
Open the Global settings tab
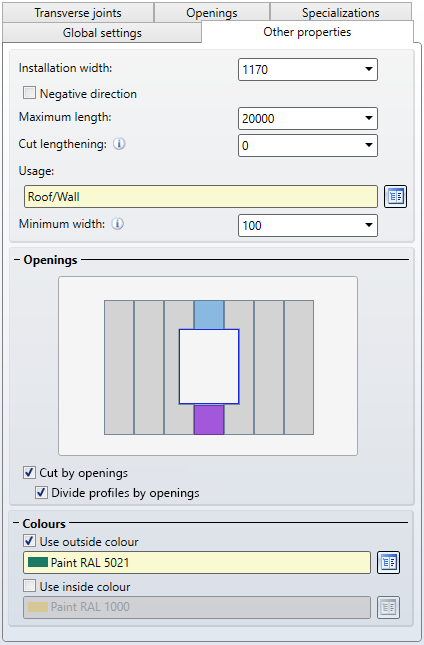102,32
